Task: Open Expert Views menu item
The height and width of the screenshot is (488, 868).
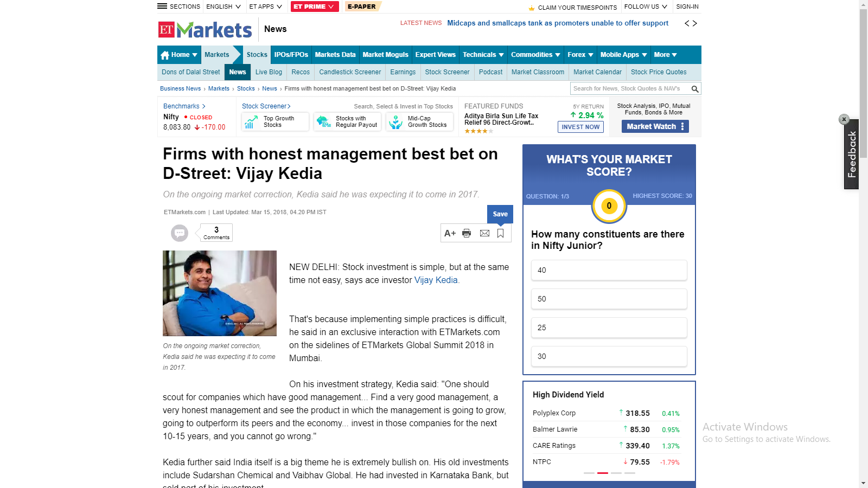Action: [x=436, y=55]
